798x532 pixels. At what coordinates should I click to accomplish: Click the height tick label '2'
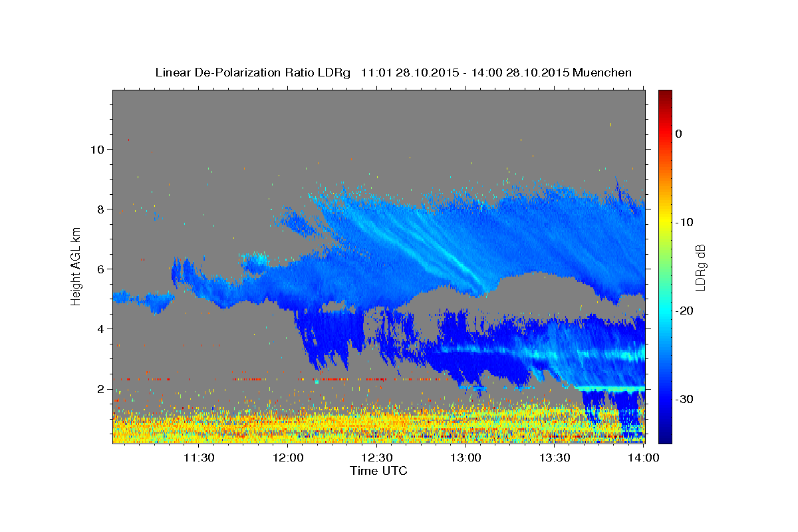pos(101,388)
